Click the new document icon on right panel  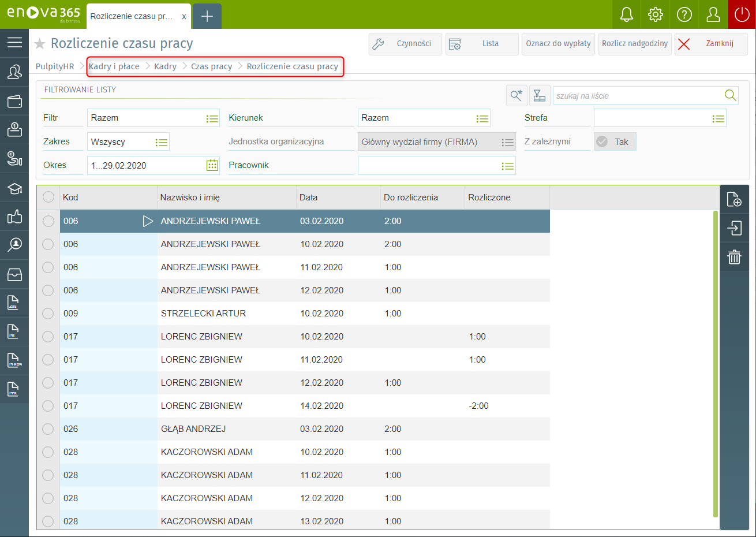coord(734,199)
